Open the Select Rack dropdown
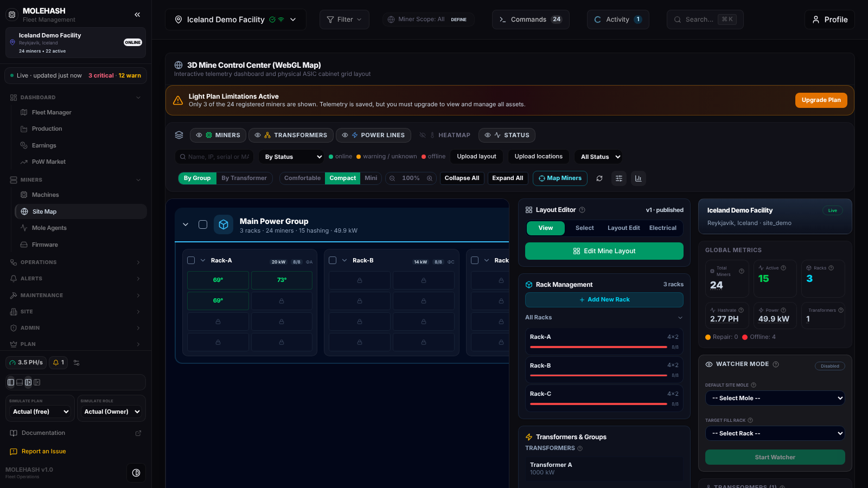The width and height of the screenshot is (868, 488). pos(775,433)
